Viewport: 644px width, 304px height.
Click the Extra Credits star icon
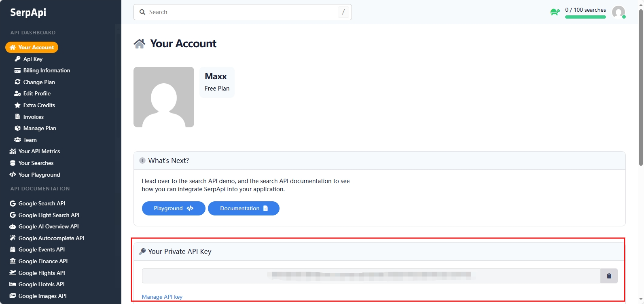click(17, 105)
